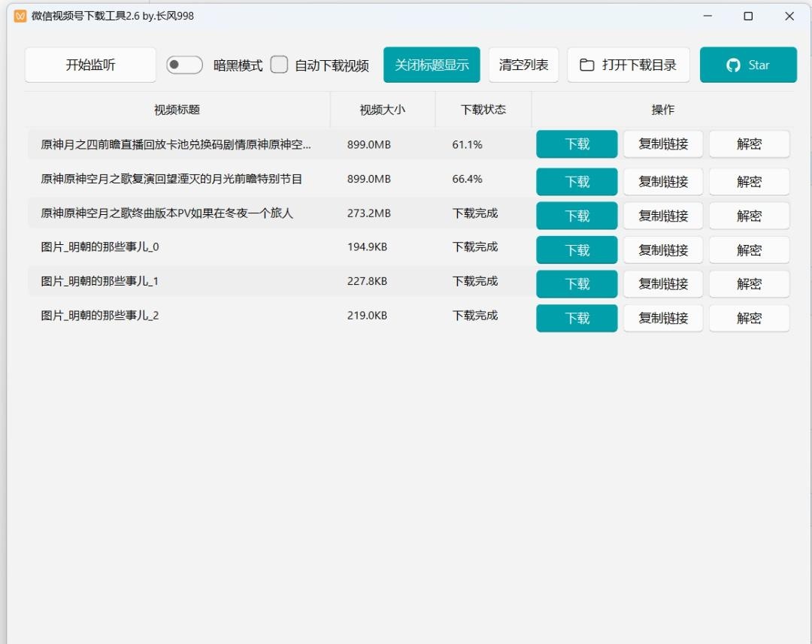Click the 操作 column header
This screenshot has height=644, width=812.
[662, 109]
